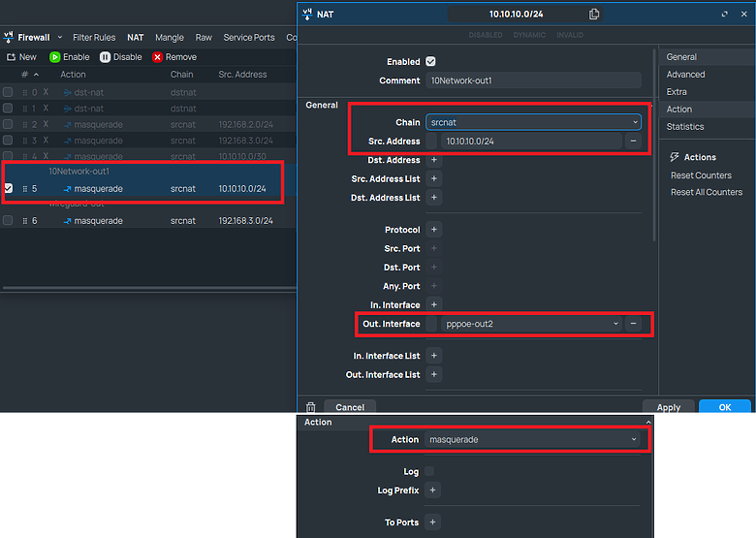Screen dimensions: 756x538
Task: Open the Filter Rules tab
Action: pyautogui.click(x=94, y=37)
